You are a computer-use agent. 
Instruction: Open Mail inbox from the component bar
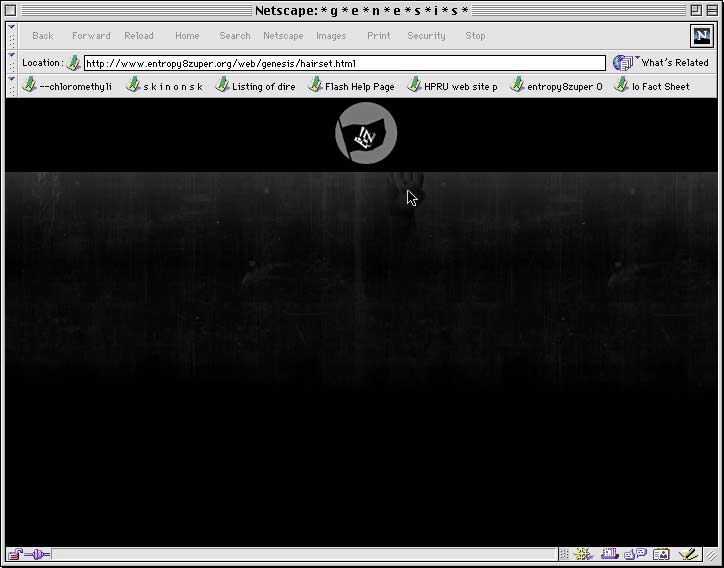pos(610,554)
